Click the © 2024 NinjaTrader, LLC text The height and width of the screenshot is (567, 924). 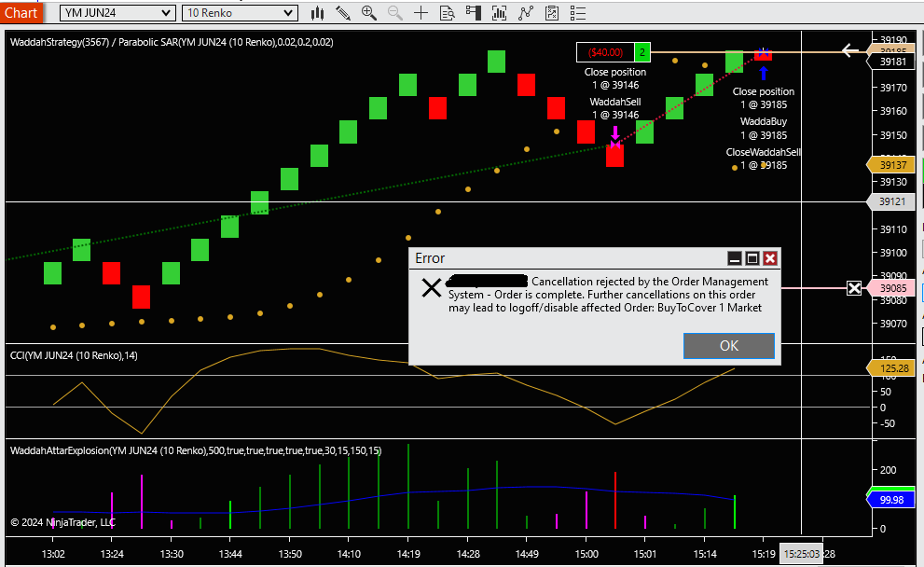[63, 522]
